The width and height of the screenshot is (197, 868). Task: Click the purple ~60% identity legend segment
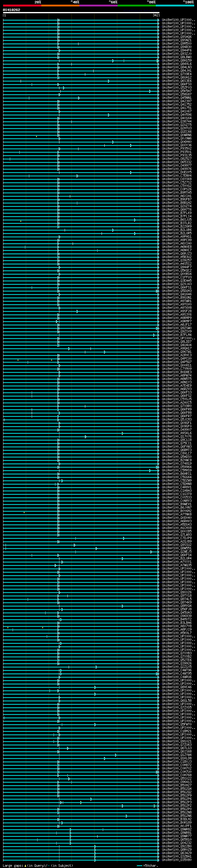(98, 6)
